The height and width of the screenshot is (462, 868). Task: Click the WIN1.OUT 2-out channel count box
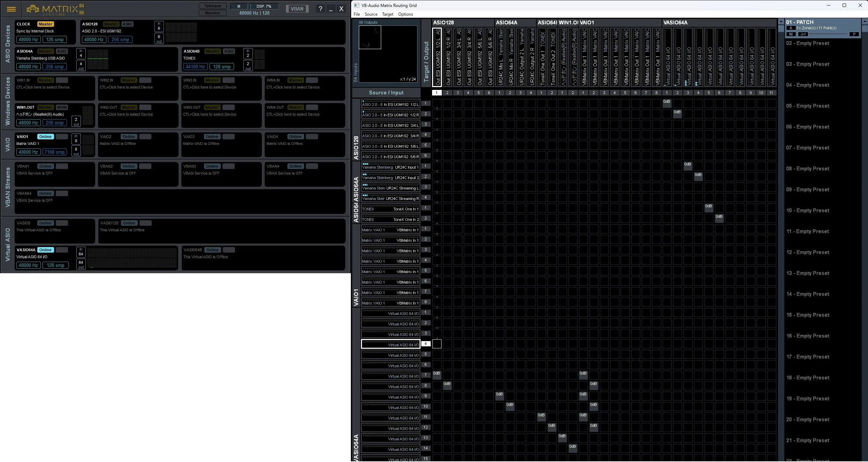[x=76, y=121]
